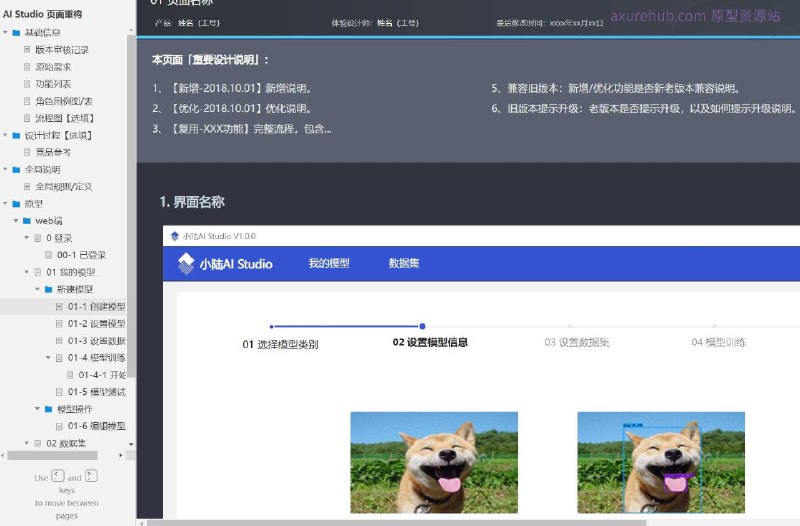This screenshot has height=526, width=800.
Task: Click the right arrow key icon in the hint
Action: [91, 476]
